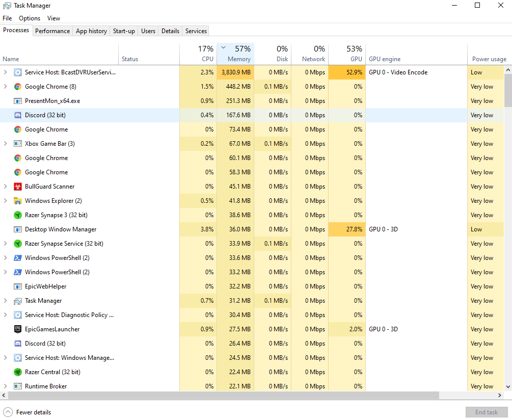The image size is (512, 420).
Task: Click the Service Host BcastDVRUserService gear icon
Action: click(x=18, y=72)
